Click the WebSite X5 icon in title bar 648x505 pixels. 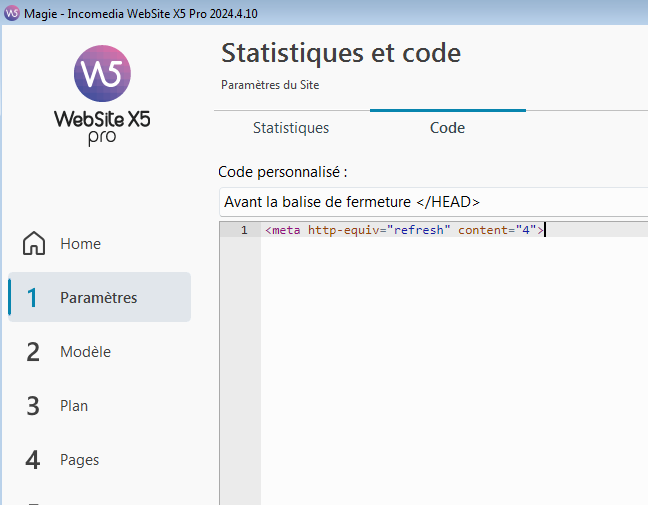point(11,11)
